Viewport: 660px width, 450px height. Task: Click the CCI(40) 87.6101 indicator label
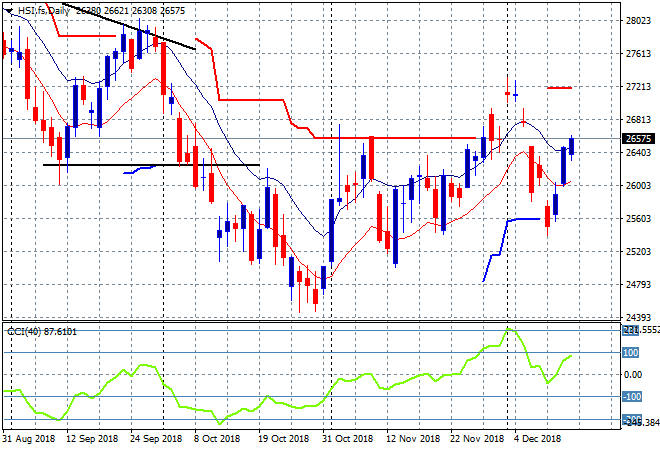[42, 332]
